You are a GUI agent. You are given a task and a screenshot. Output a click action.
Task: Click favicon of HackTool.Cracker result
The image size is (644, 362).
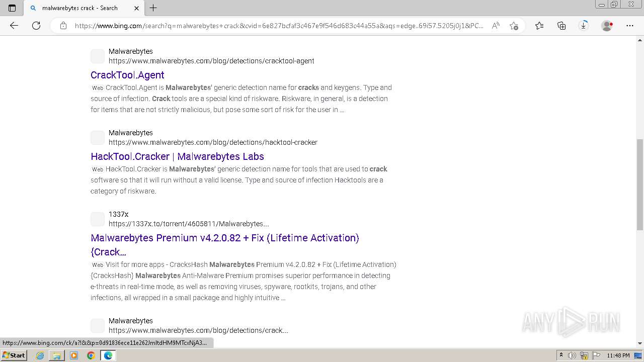[98, 138]
